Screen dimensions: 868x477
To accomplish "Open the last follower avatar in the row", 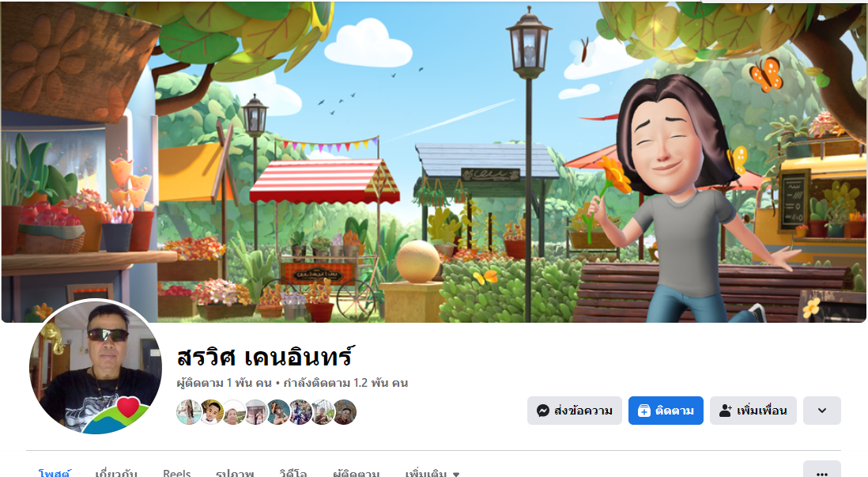I will pos(345,412).
